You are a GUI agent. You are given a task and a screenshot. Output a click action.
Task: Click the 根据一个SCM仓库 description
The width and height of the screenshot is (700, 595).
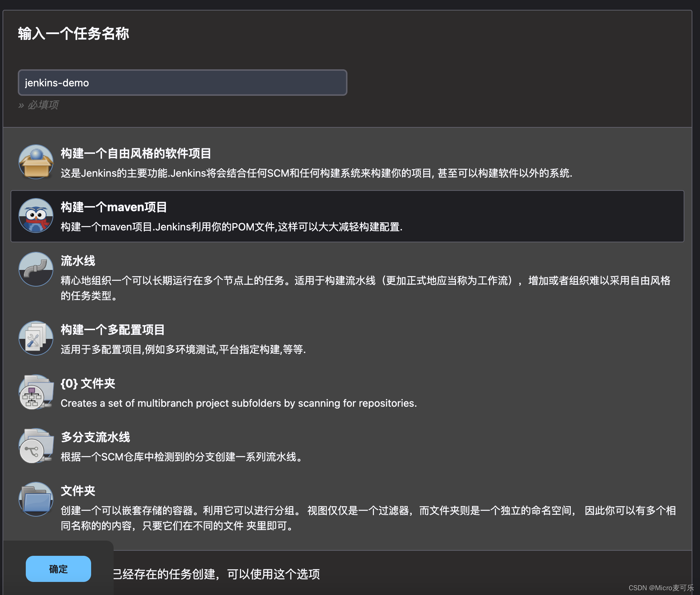(182, 457)
